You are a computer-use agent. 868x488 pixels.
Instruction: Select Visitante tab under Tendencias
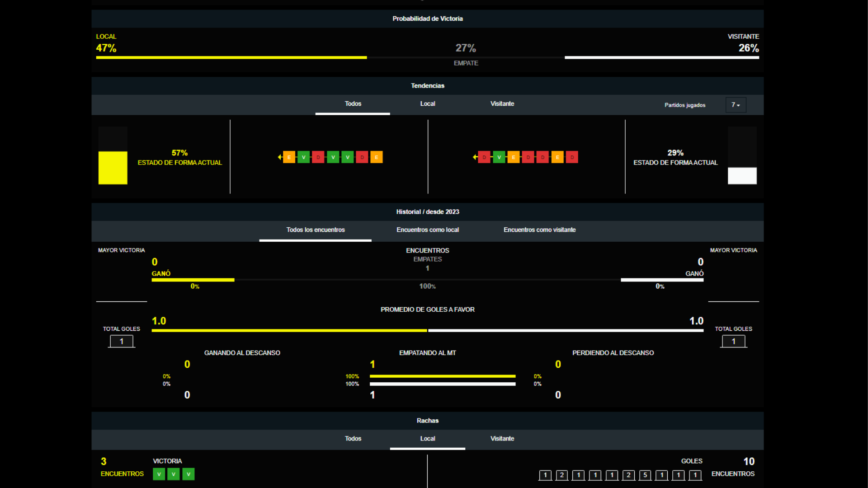[502, 104]
